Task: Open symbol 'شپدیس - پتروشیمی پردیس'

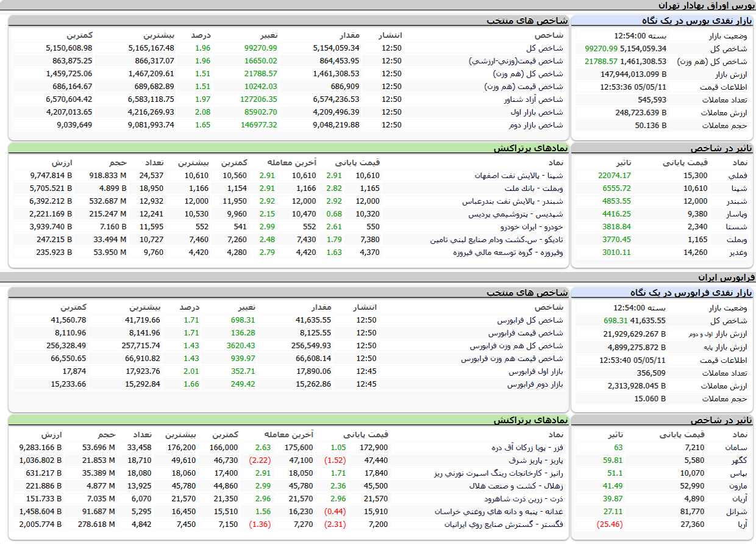Action: [x=516, y=214]
